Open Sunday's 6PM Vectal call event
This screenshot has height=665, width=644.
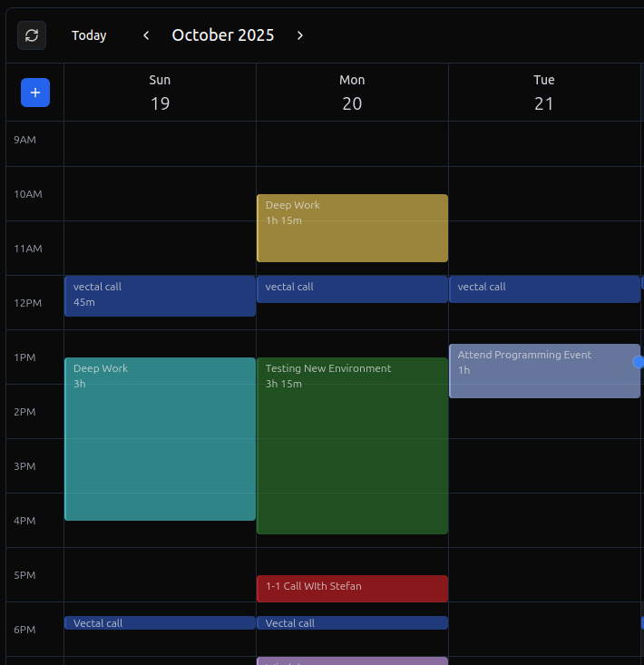tap(160, 623)
